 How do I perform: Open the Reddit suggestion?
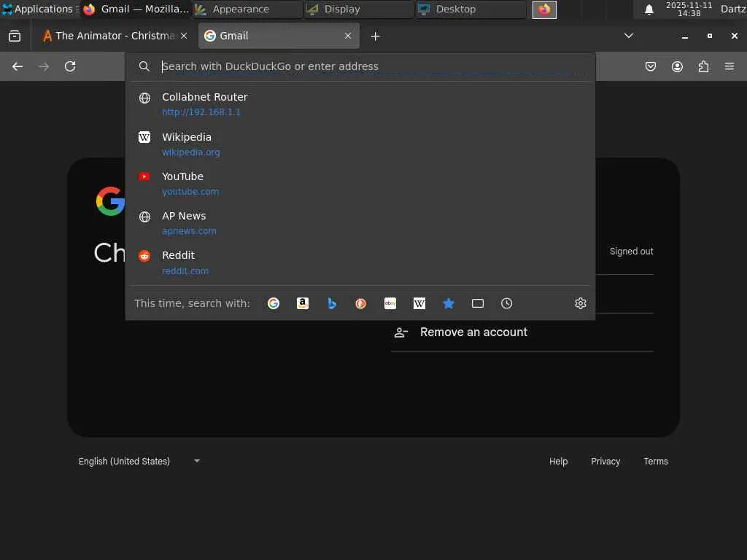[x=360, y=262]
